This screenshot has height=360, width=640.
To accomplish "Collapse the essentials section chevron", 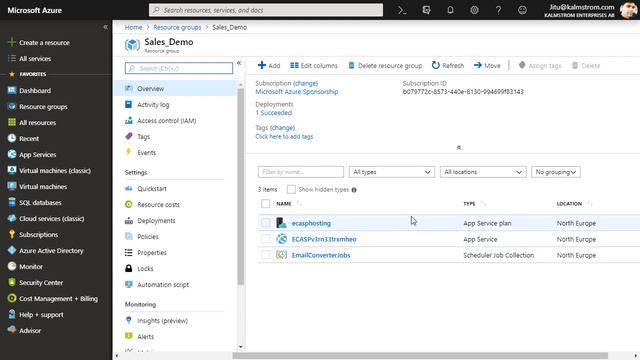I will tap(459, 148).
